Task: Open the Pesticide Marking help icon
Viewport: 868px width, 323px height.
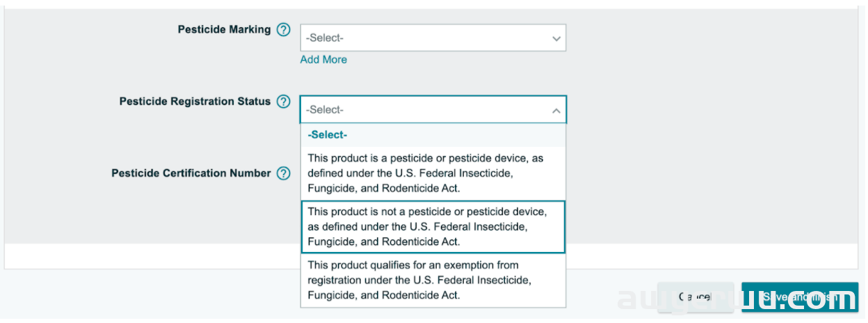Action: [x=283, y=30]
